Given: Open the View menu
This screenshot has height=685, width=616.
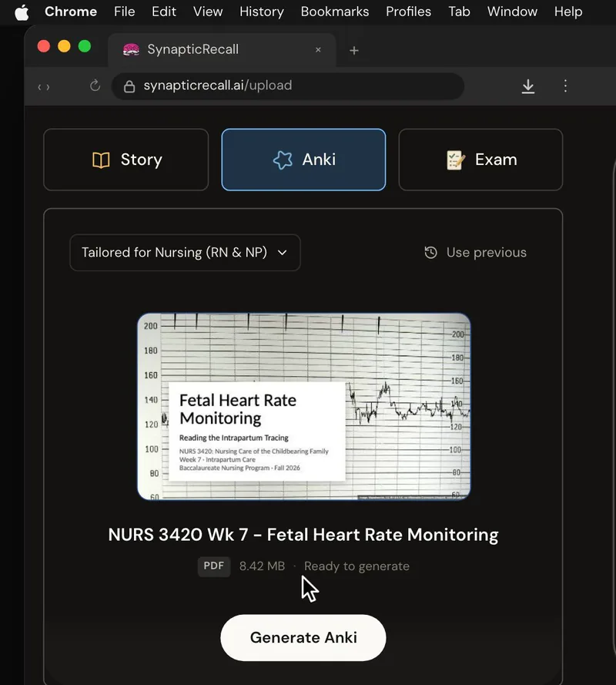Looking at the screenshot, I should click(208, 12).
